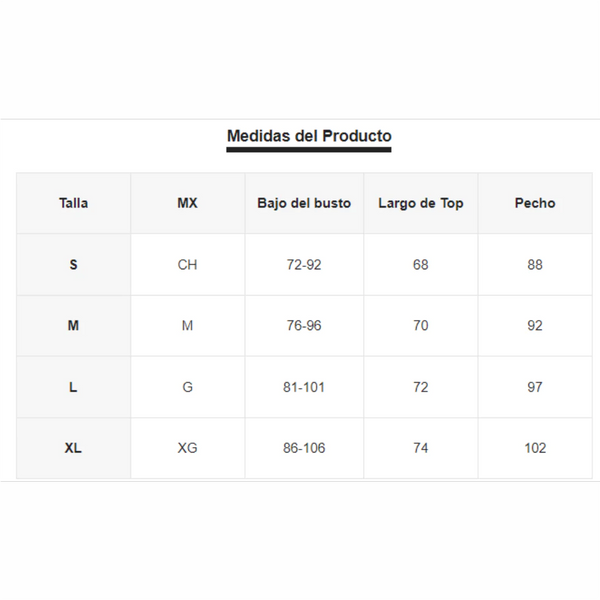Select the L size row label
This screenshot has width=600, height=600.
tap(73, 387)
